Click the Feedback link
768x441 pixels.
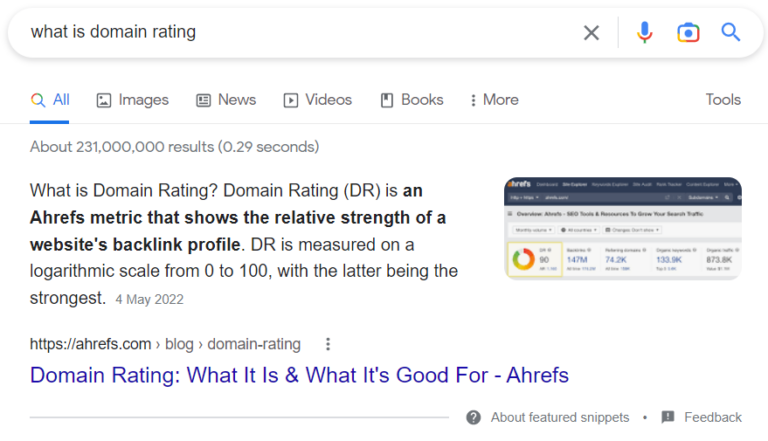click(713, 417)
